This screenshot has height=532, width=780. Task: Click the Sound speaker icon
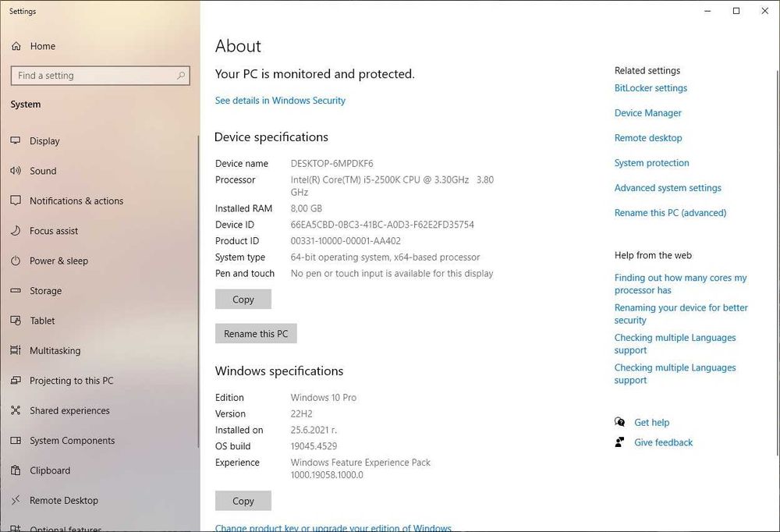pos(16,171)
